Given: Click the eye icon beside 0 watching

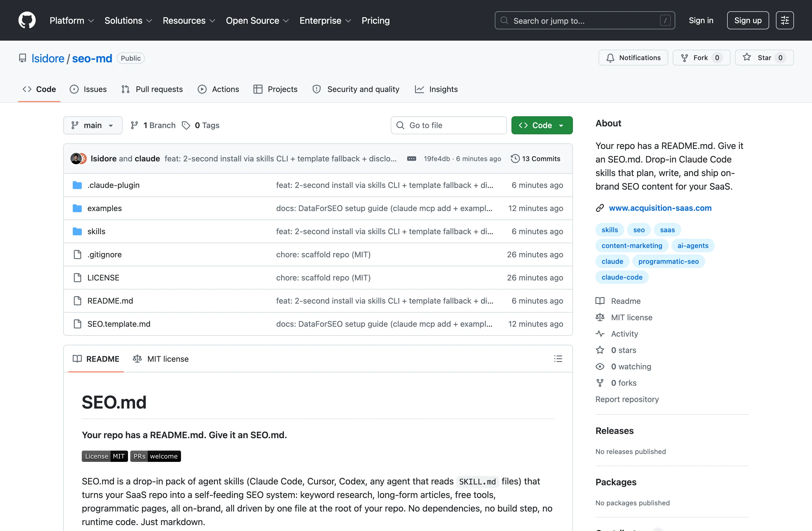Looking at the screenshot, I should tap(600, 367).
